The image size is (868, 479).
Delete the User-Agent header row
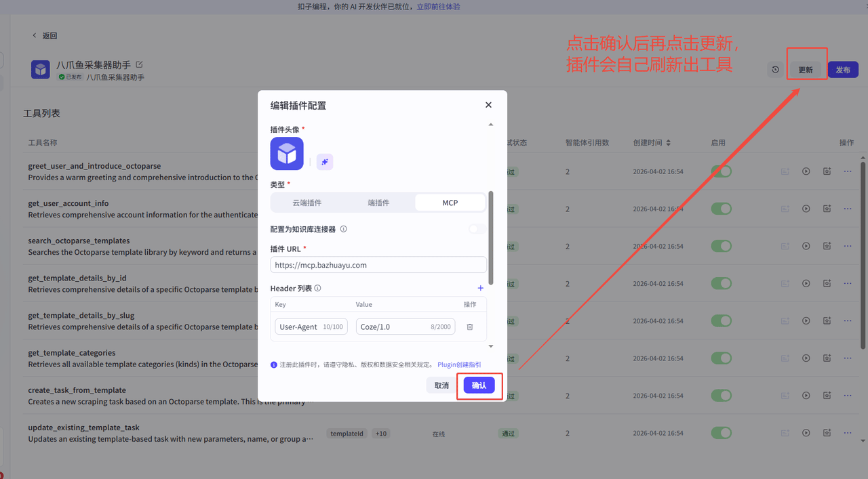tap(470, 327)
